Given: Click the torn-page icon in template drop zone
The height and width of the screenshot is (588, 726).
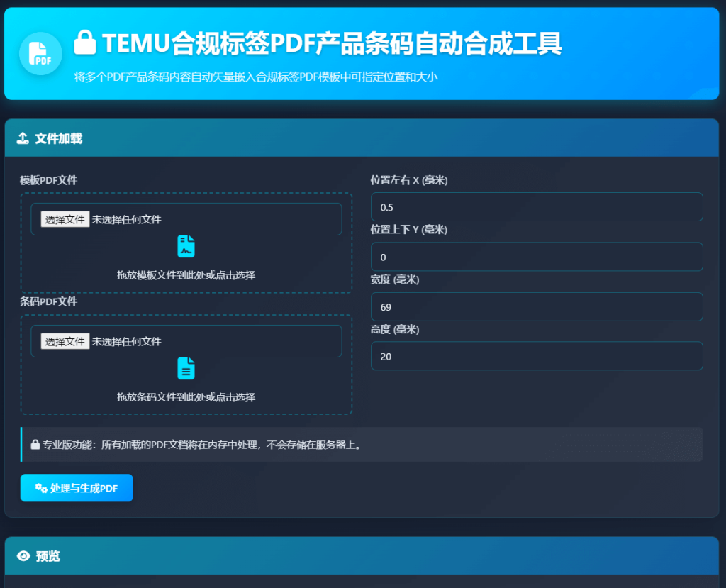Looking at the screenshot, I should (x=186, y=246).
